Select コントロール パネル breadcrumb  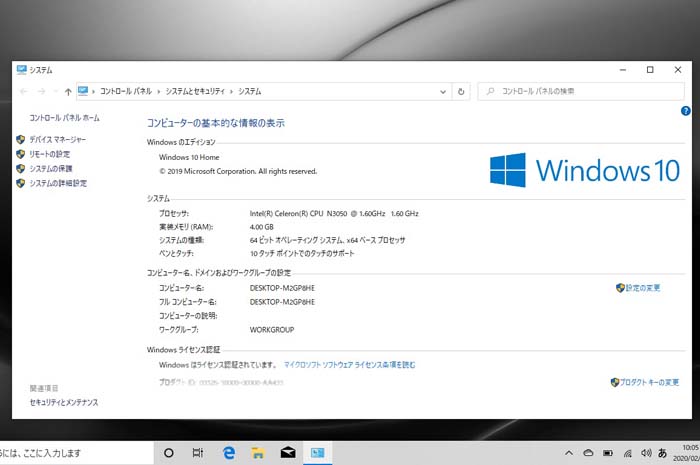pyautogui.click(x=126, y=91)
